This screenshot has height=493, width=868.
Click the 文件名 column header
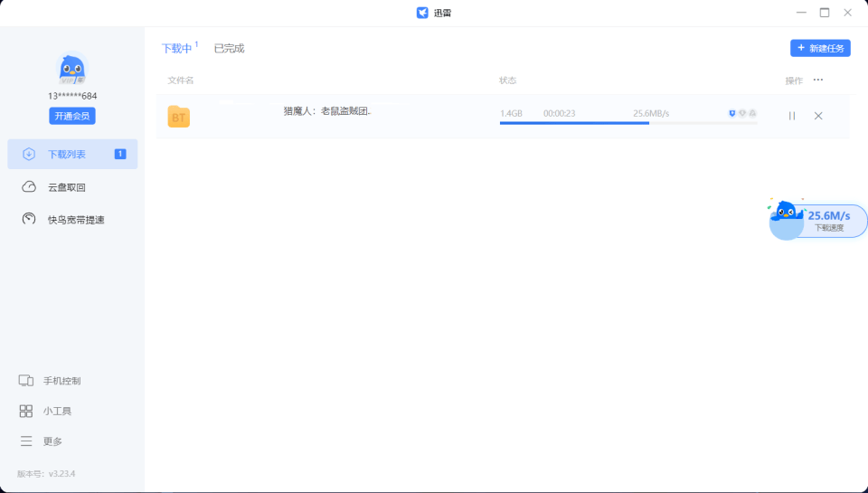pyautogui.click(x=181, y=81)
